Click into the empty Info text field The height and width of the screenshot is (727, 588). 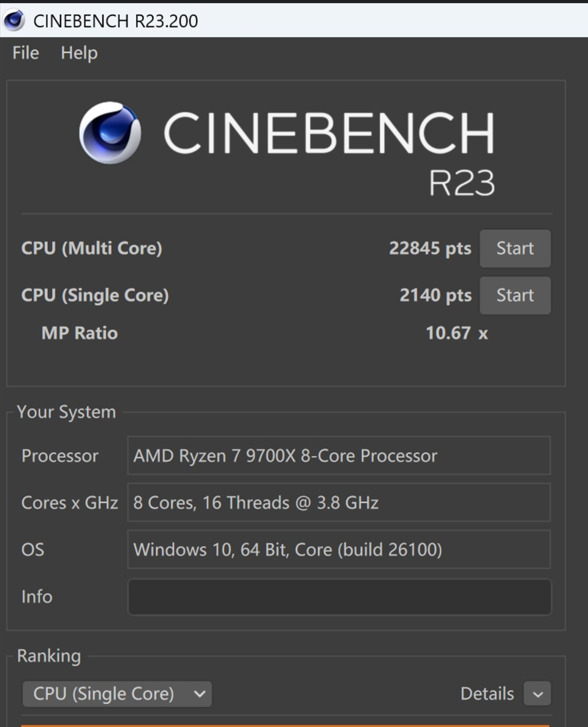coord(339,596)
